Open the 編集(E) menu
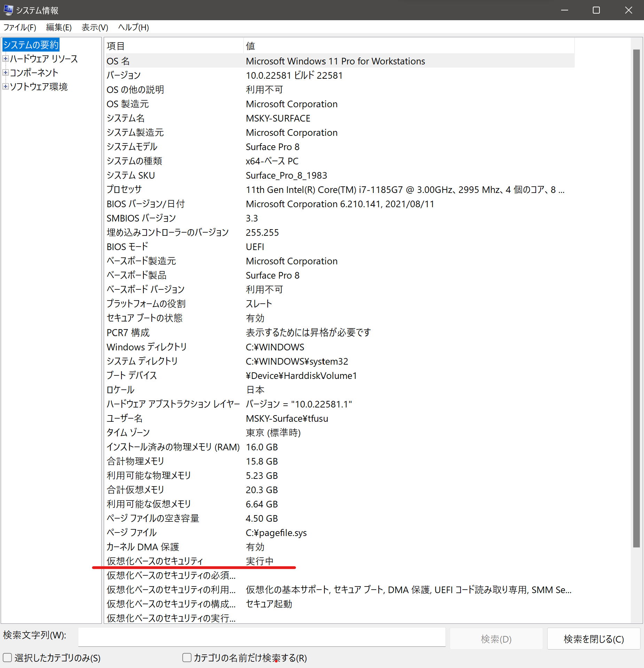The image size is (644, 668). point(59,27)
